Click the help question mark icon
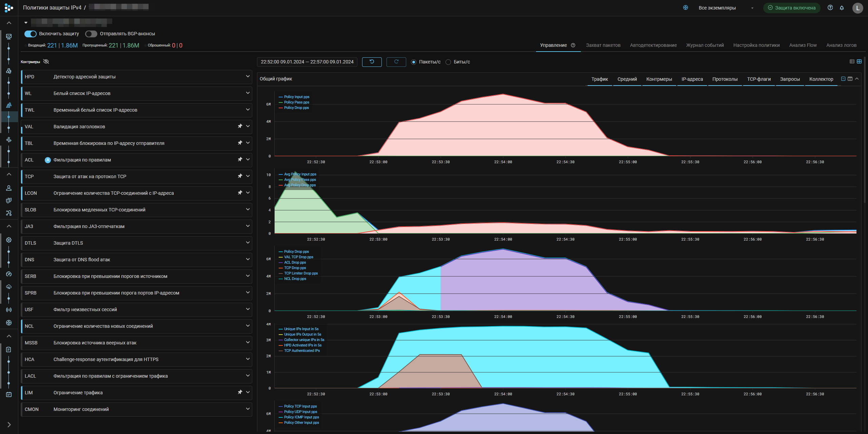 click(x=830, y=8)
